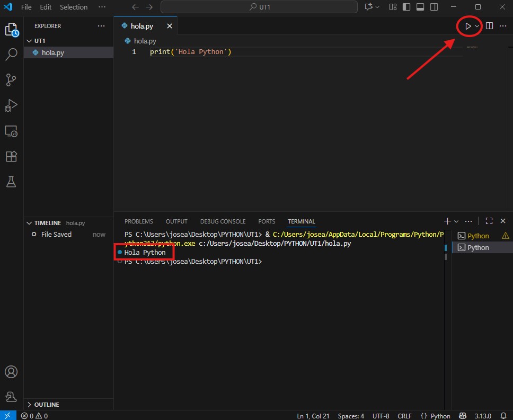
Task: Show errors and warnings count in status bar
Action: point(34,416)
